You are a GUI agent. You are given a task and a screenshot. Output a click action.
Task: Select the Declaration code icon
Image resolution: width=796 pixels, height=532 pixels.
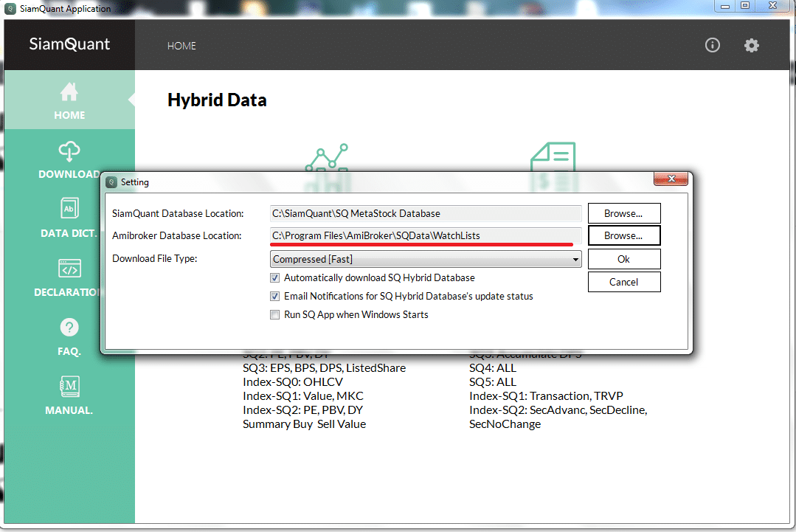[69, 269]
